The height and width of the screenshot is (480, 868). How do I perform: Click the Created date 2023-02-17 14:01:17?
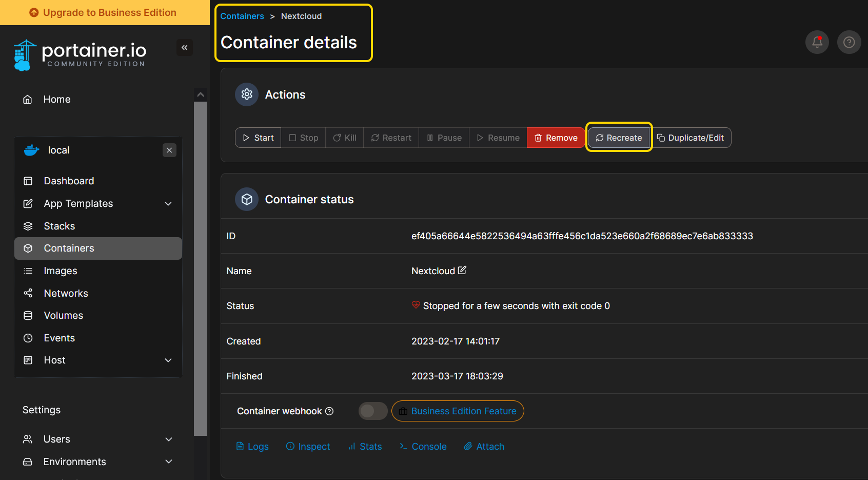tap(456, 341)
